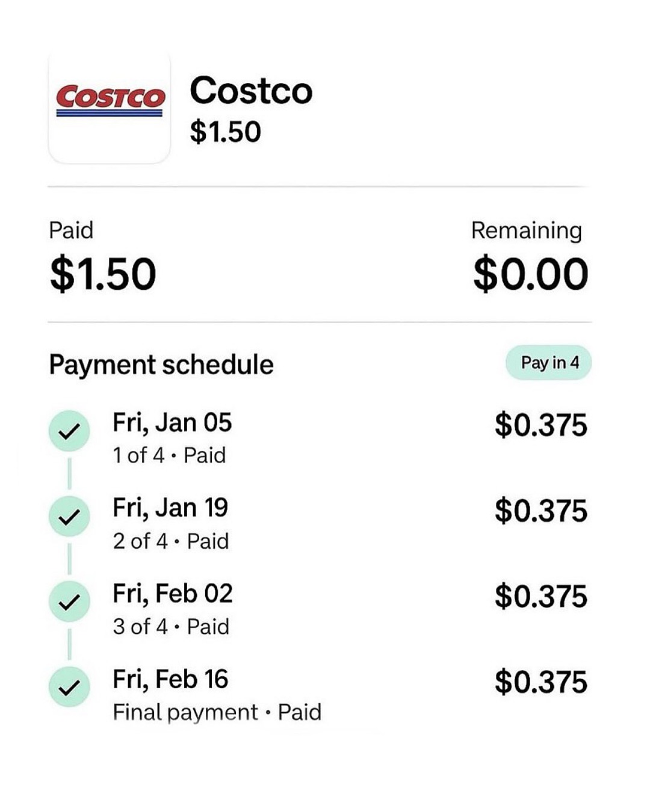This screenshot has height=812, width=650.
Task: Click the $1.50 order total under Costco
Action: click(x=225, y=132)
